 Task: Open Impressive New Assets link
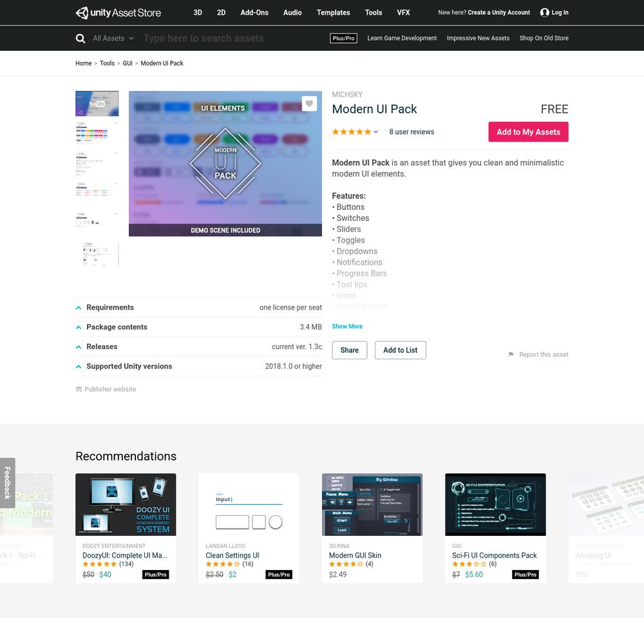478,38
